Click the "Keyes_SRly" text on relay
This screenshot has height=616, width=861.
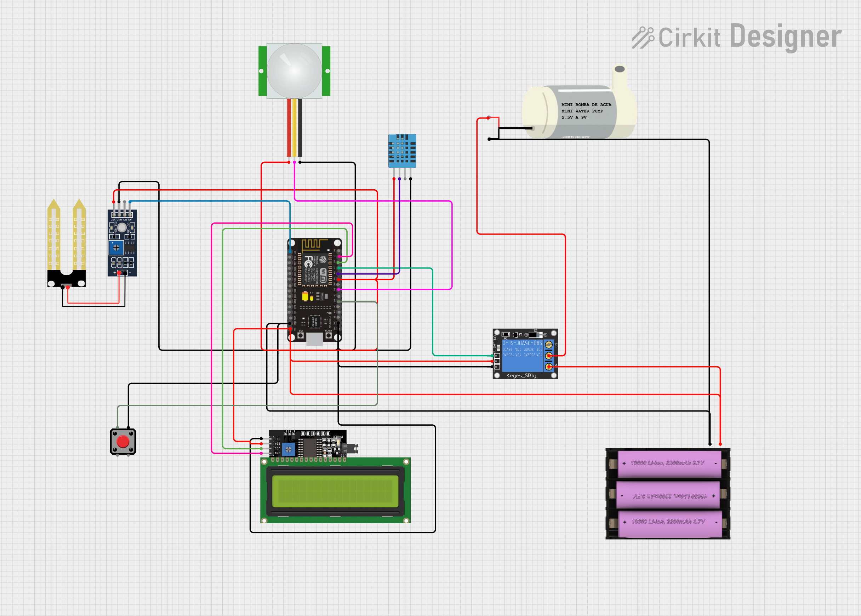pos(521,375)
